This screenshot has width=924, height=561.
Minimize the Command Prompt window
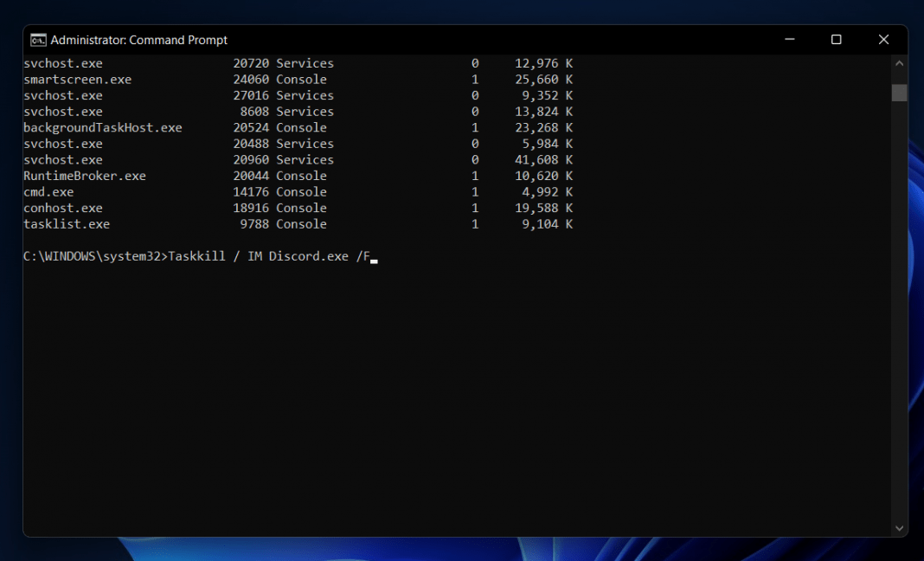coord(789,40)
